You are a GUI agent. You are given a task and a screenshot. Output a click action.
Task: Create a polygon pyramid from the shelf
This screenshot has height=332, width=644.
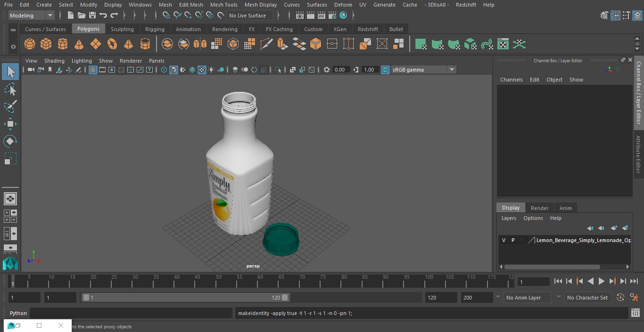129,44
